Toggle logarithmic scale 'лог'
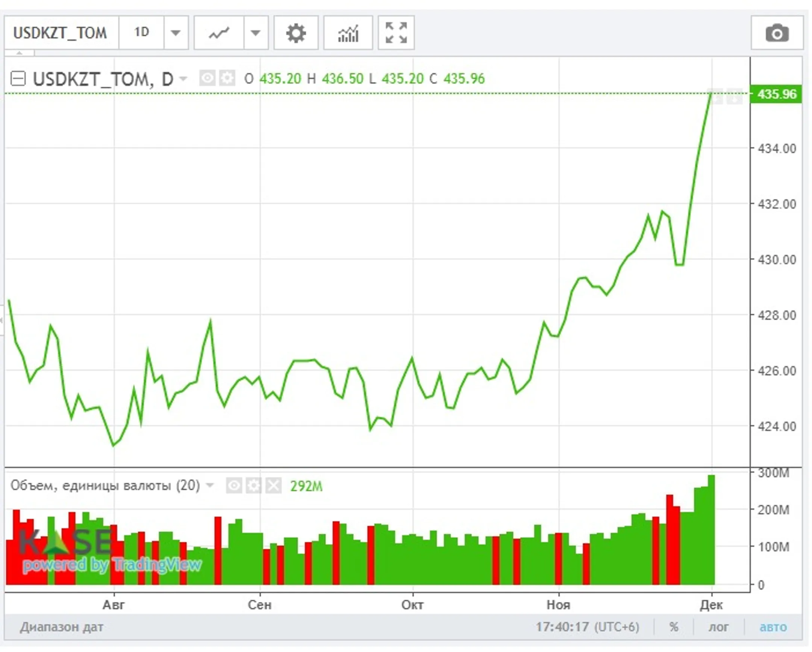 point(719,627)
